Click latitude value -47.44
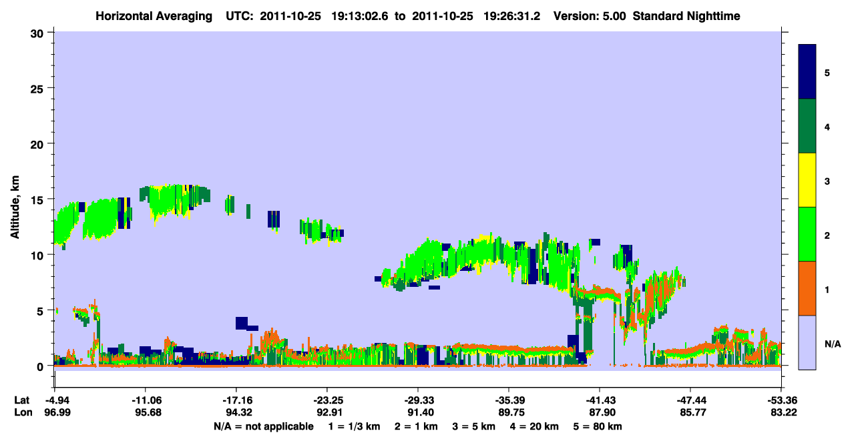Viewport: 868px width, 445px height. [x=690, y=400]
